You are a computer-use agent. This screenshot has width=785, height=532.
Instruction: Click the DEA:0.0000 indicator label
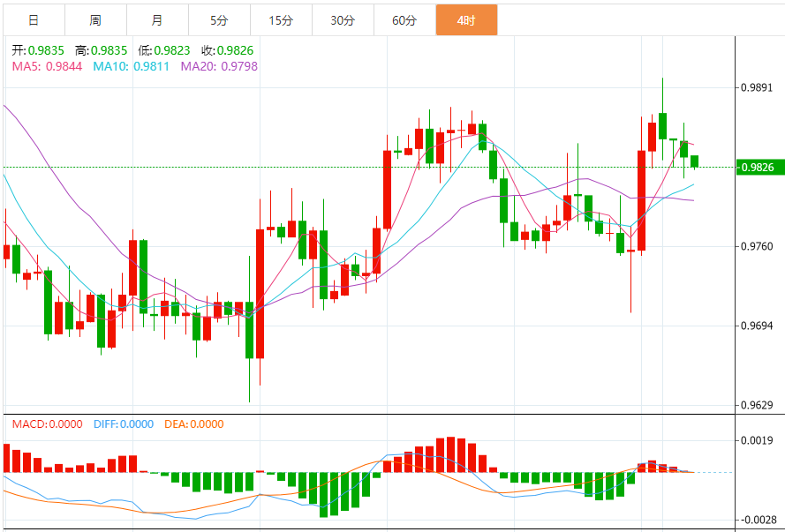click(x=193, y=424)
